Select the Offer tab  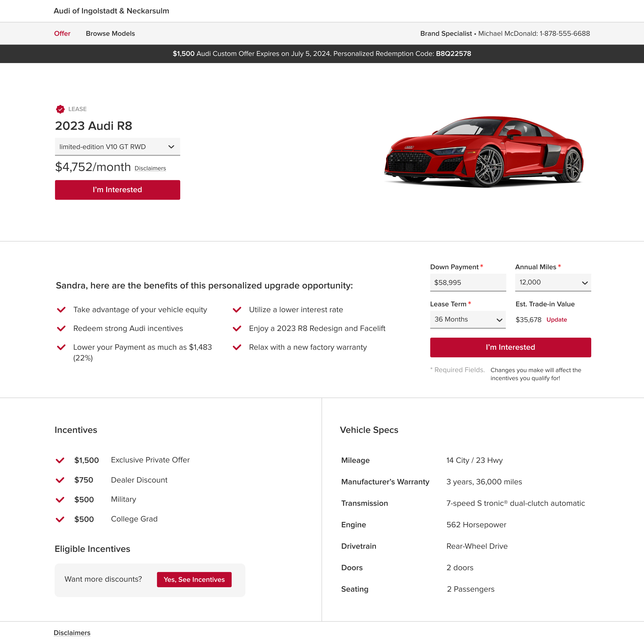pyautogui.click(x=62, y=34)
